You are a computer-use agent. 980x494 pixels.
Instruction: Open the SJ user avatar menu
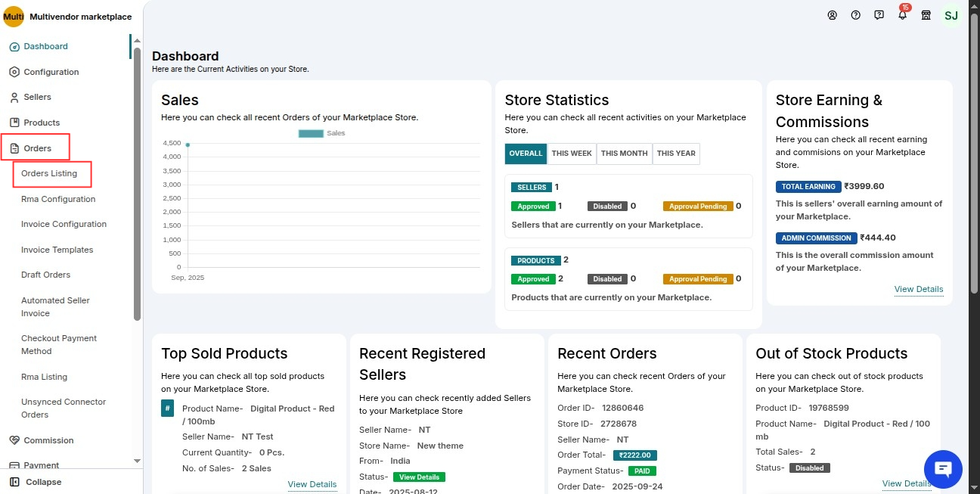(x=951, y=15)
